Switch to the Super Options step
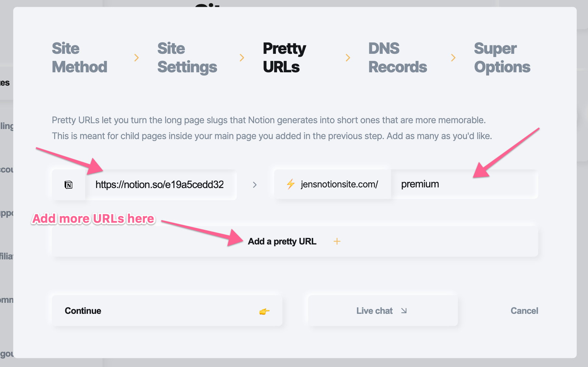588x367 pixels. 502,58
